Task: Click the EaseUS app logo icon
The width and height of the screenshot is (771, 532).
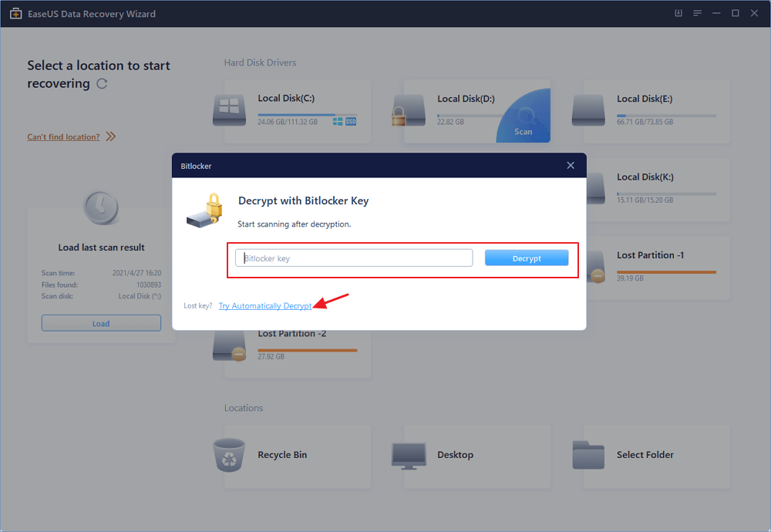Action: [x=15, y=13]
